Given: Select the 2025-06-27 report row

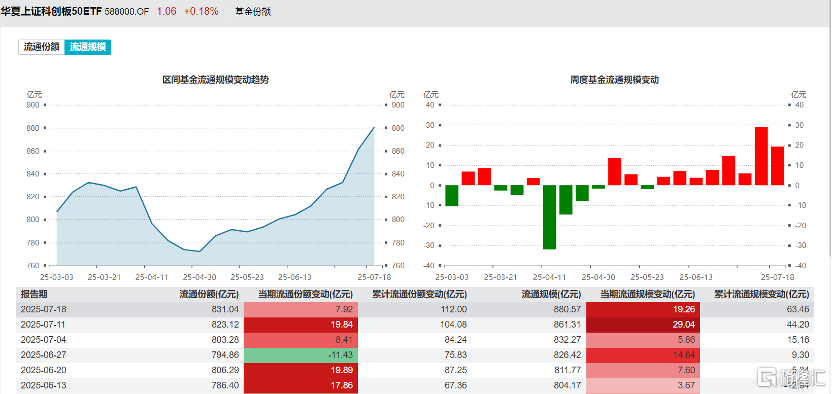Looking at the screenshot, I should tap(415, 355).
